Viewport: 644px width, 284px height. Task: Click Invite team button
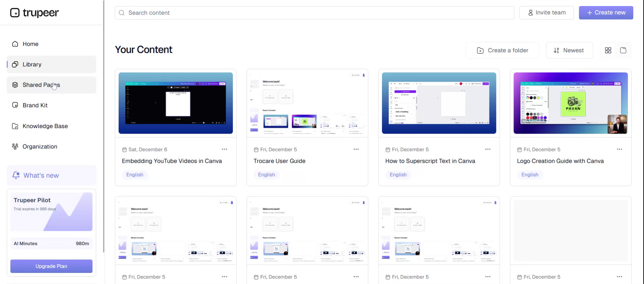547,13
